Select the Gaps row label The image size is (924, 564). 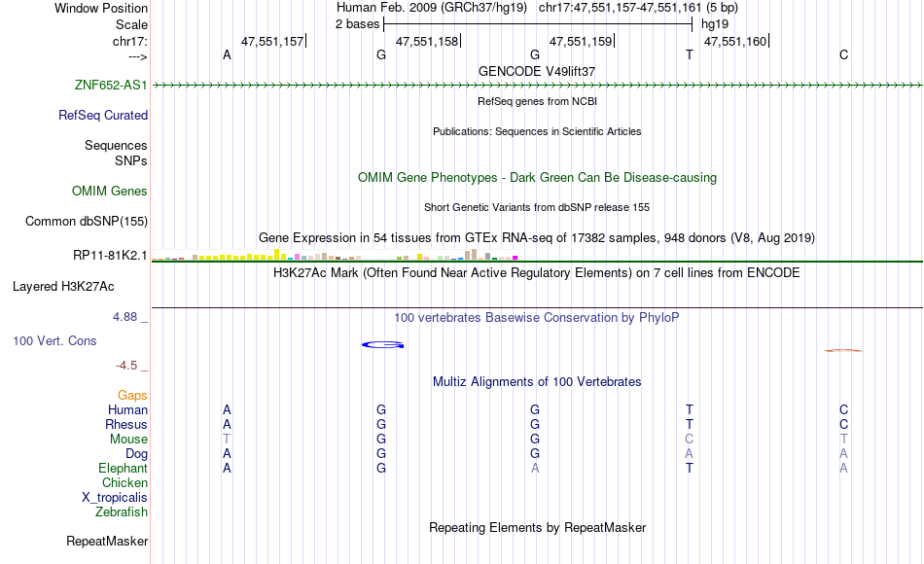[132, 395]
